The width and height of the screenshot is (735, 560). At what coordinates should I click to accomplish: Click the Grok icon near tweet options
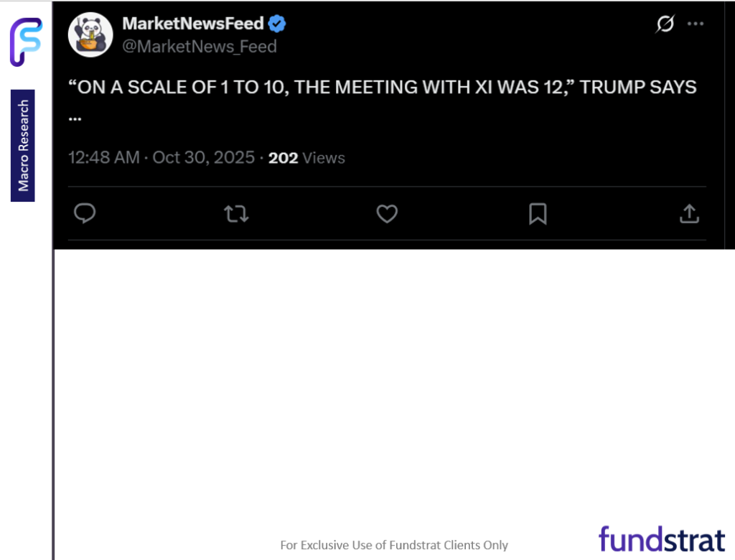[x=665, y=24]
